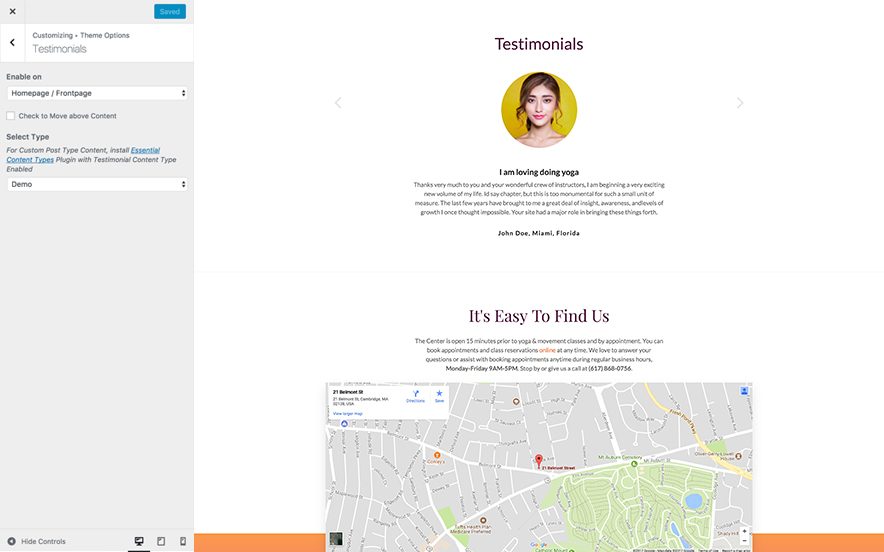Image resolution: width=884 pixels, height=552 pixels.
Task: Close the Customizer with the X icon
Action: [12, 11]
